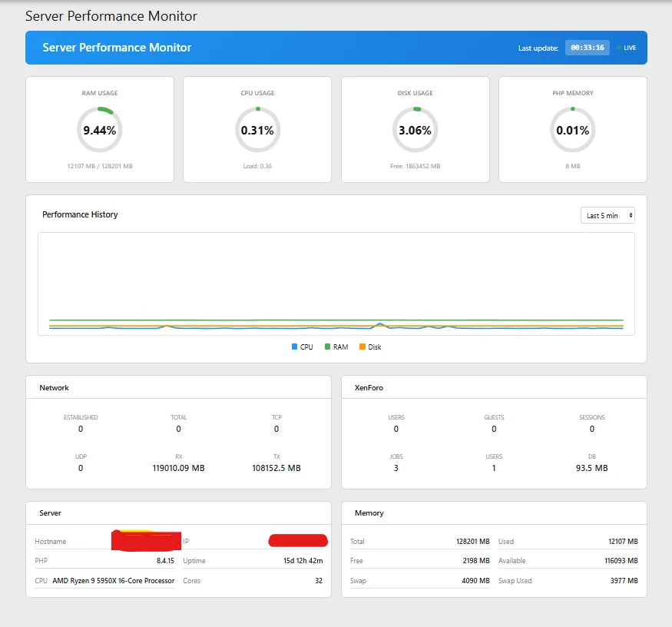Click the "DISK USAGE" card label

click(415, 93)
